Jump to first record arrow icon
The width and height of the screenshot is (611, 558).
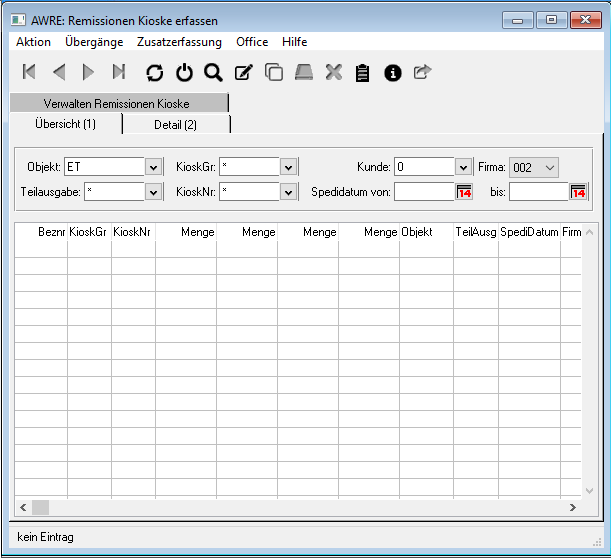tap(29, 72)
